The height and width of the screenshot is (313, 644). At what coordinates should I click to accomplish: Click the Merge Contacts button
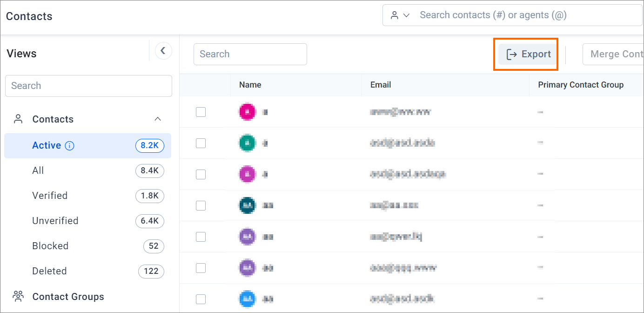tap(614, 54)
